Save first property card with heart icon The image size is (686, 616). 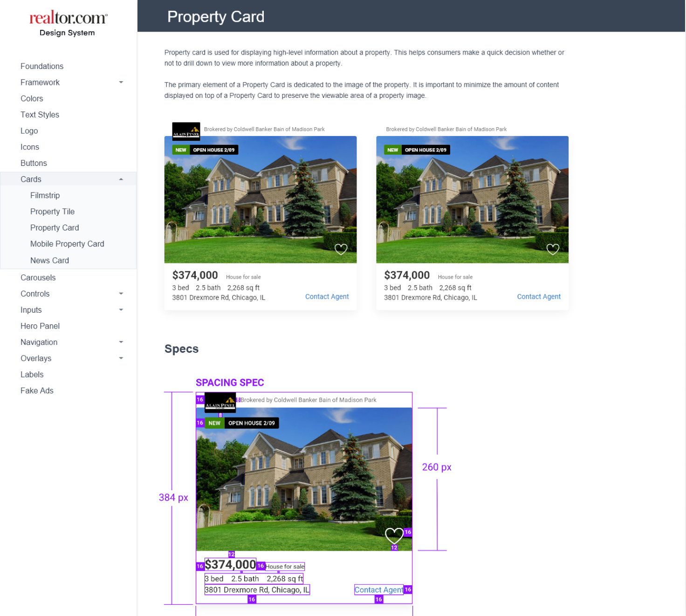(x=341, y=249)
